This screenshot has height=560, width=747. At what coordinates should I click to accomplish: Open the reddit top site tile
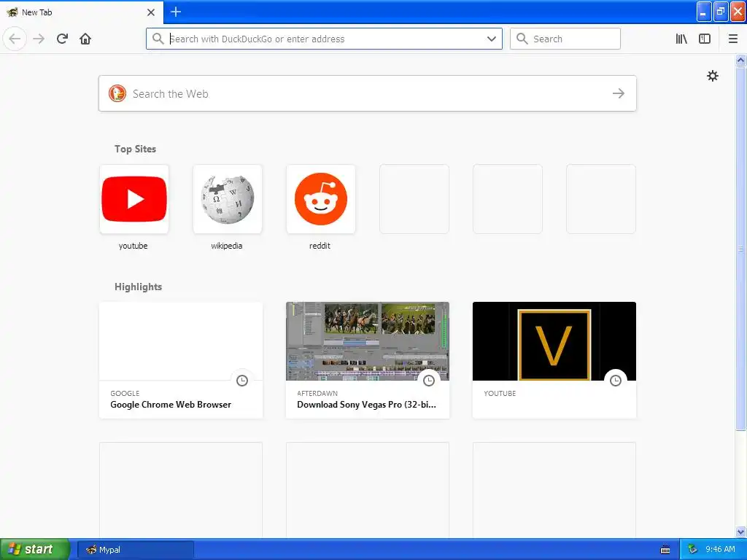321,199
